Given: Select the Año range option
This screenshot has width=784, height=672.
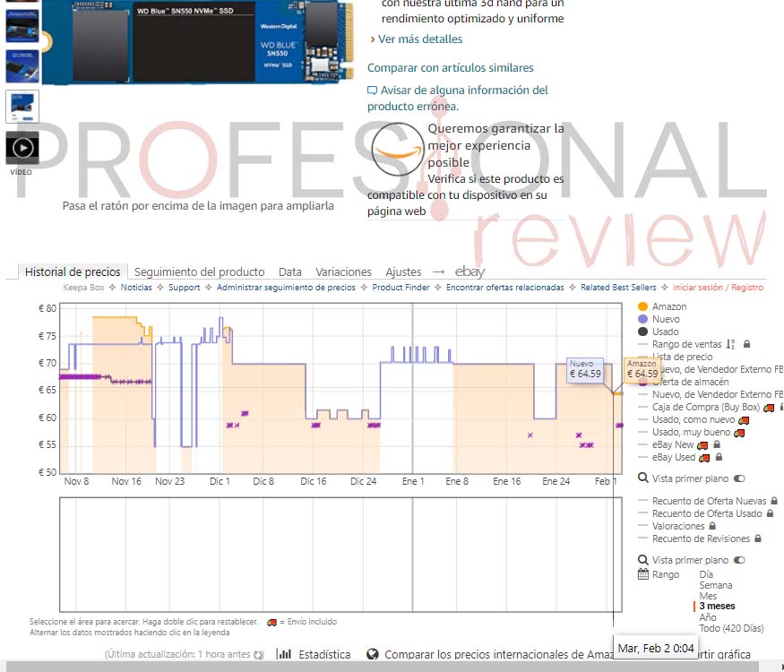Looking at the screenshot, I should [708, 617].
